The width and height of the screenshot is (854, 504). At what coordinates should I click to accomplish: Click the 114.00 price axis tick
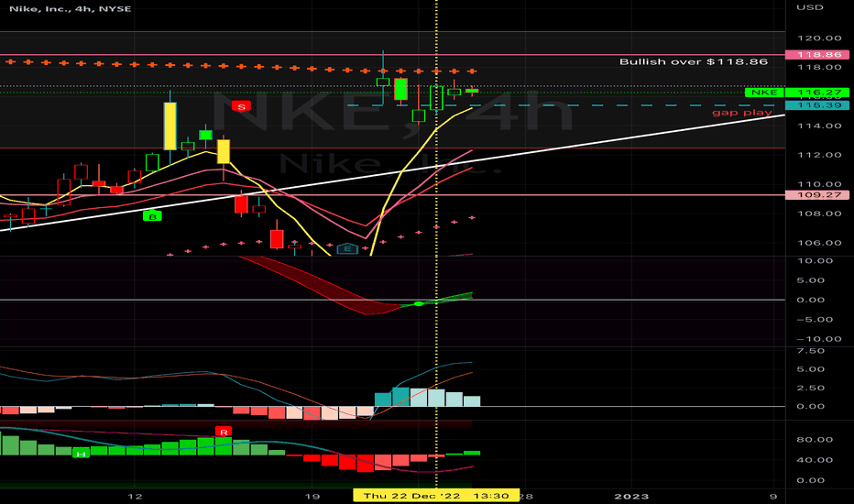pos(819,126)
